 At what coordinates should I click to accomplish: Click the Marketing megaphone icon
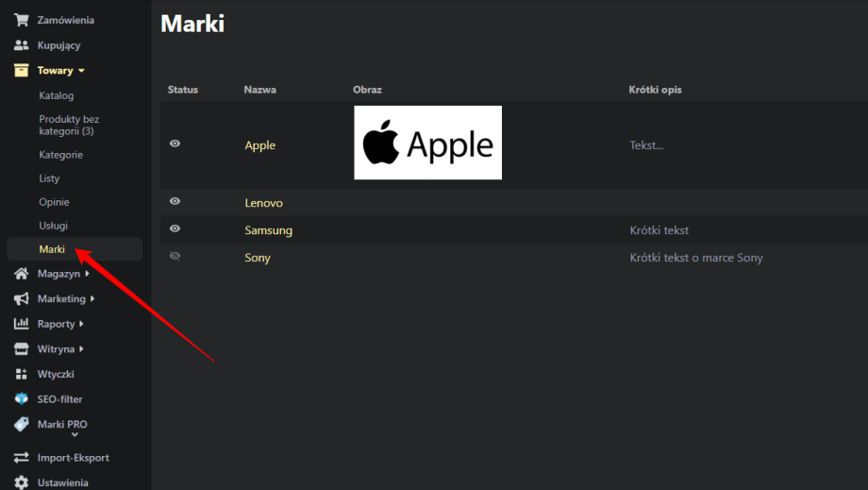(21, 298)
